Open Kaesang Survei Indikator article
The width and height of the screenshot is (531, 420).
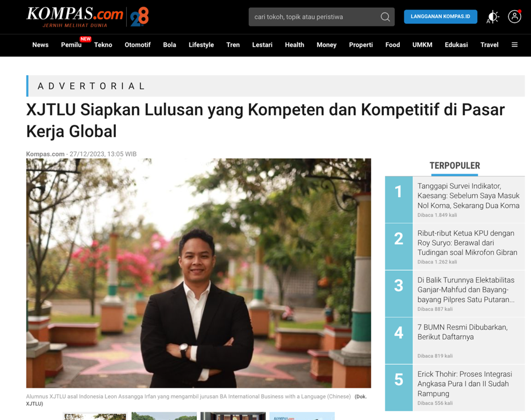(x=468, y=196)
